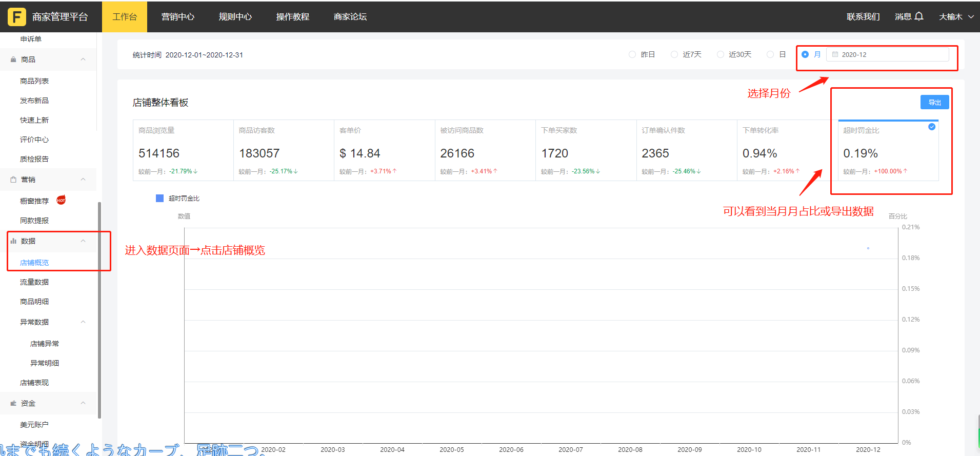Select the 近7天 radio button
980x456 pixels.
click(674, 54)
